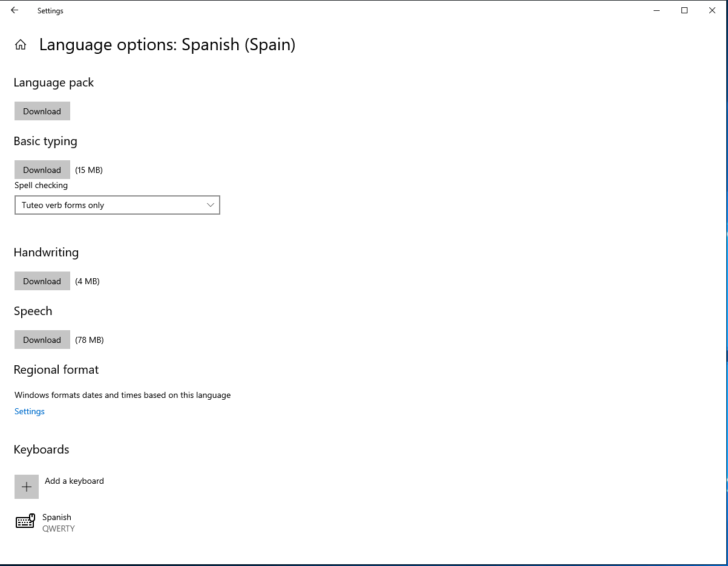The height and width of the screenshot is (566, 728).
Task: Open the Regional format Settings link
Action: tap(29, 411)
